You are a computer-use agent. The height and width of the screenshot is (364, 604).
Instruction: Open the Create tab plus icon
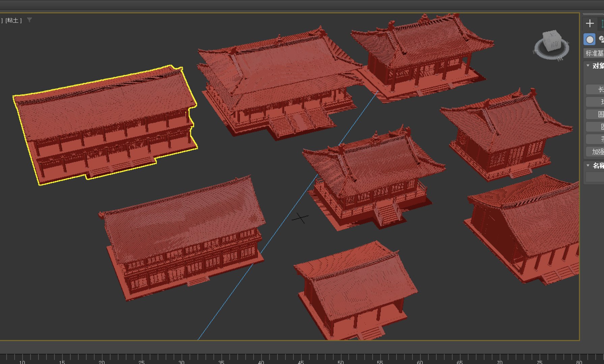(589, 23)
